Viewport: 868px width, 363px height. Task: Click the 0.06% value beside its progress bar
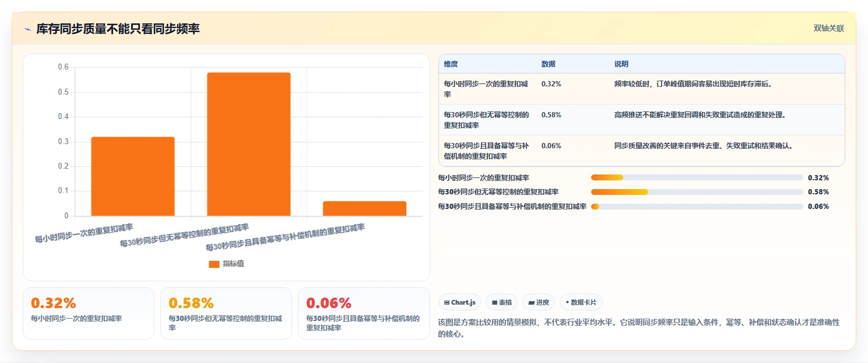[818, 206]
